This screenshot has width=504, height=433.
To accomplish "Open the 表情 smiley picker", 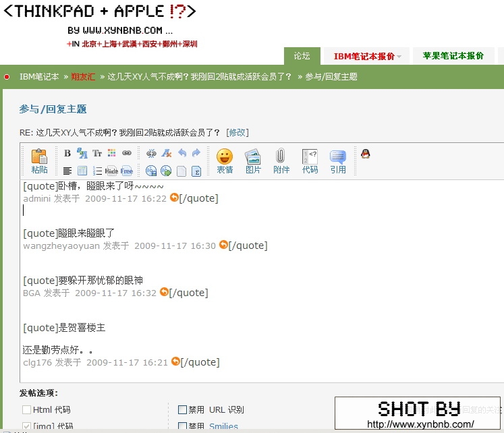I will (225, 161).
